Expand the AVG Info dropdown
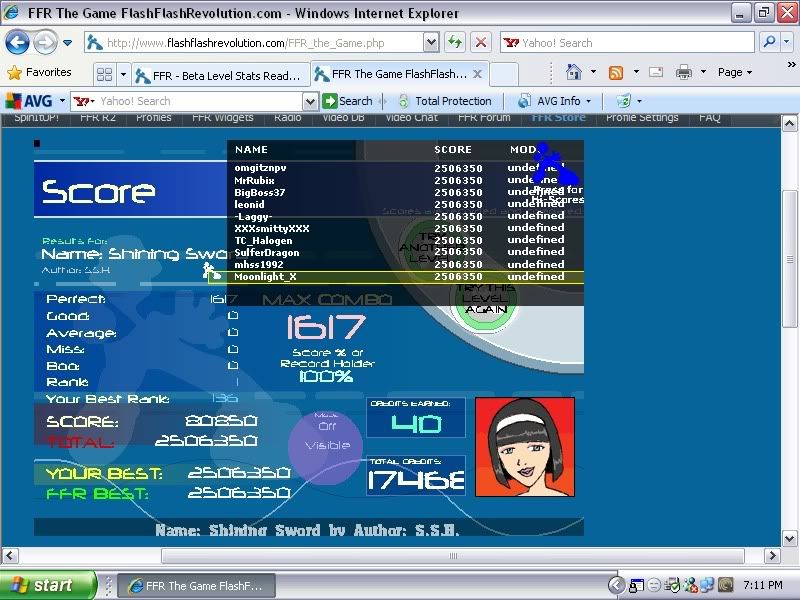Viewport: 800px width, 600px height. [555, 101]
